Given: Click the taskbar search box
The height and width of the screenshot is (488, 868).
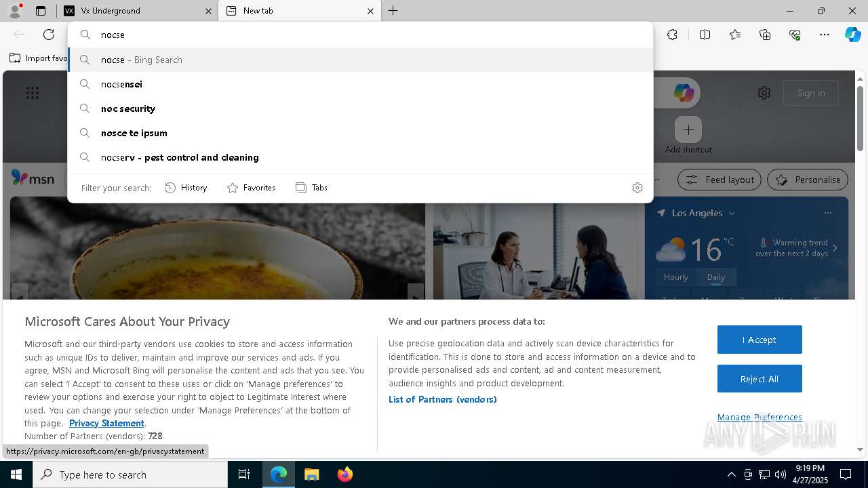Looking at the screenshot, I should pos(130,474).
